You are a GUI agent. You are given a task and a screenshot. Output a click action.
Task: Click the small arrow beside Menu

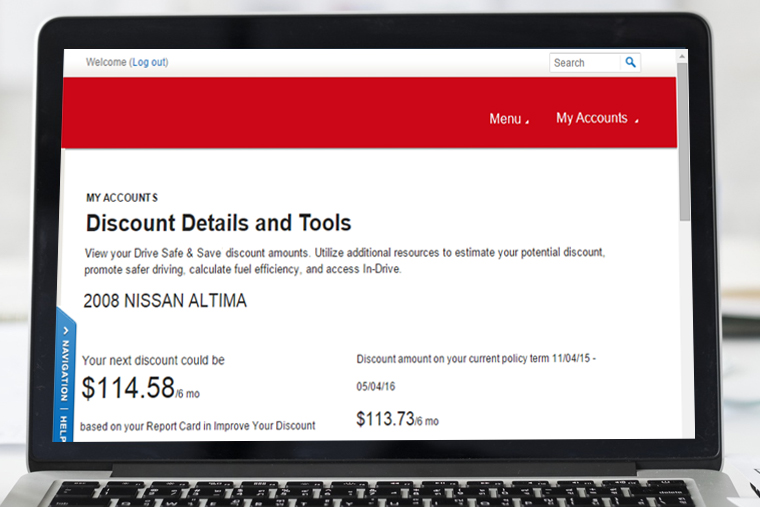click(527, 122)
